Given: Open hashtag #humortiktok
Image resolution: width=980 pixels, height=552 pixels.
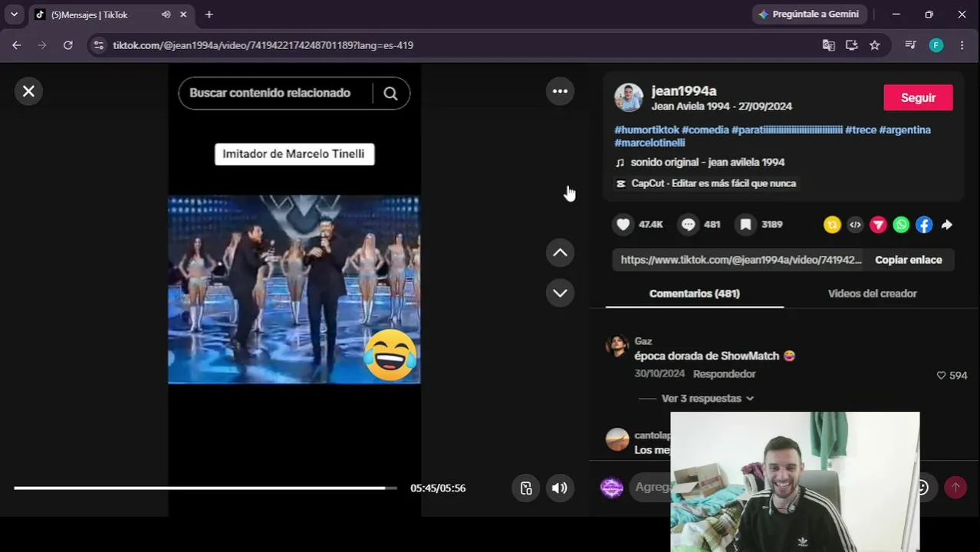Looking at the screenshot, I should (x=646, y=130).
